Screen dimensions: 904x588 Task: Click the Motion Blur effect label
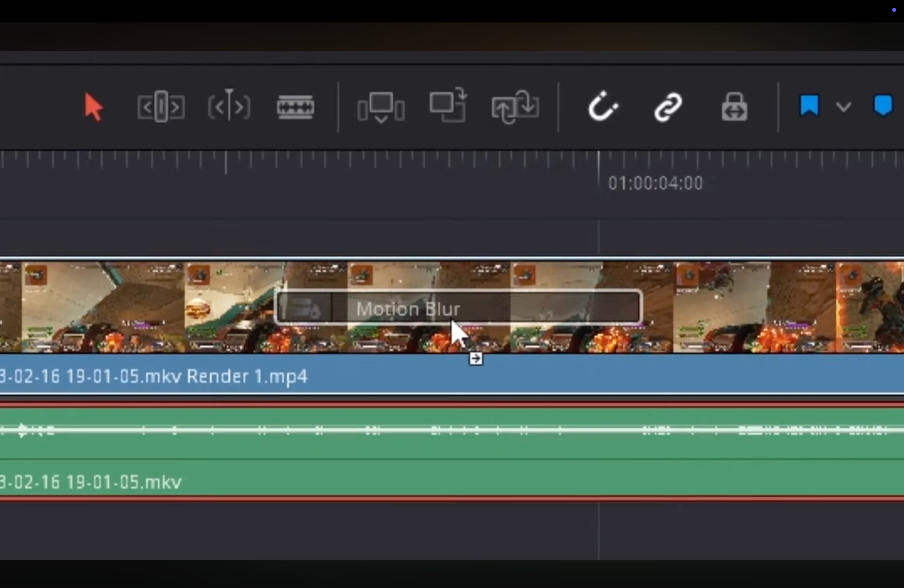pos(408,309)
